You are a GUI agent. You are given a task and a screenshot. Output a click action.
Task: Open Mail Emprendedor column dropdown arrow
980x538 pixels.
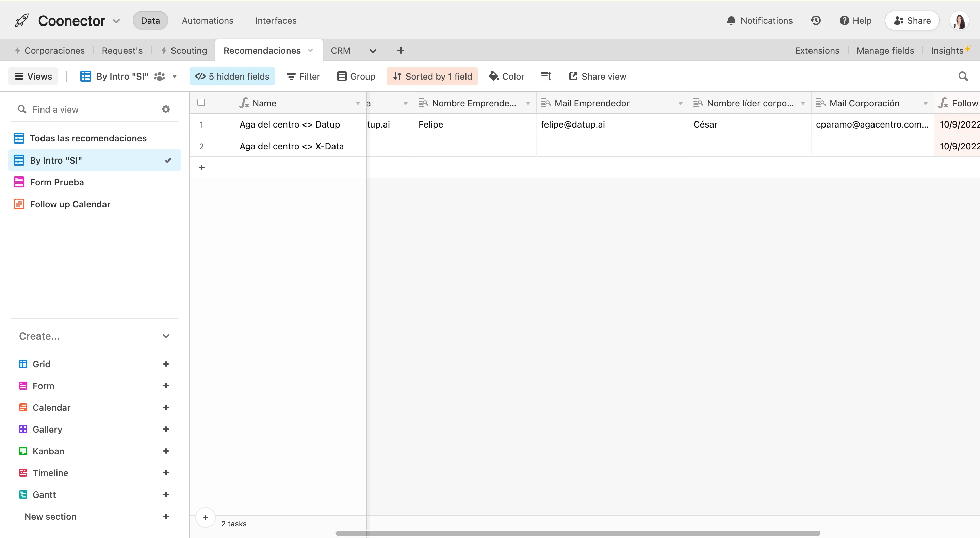point(680,103)
